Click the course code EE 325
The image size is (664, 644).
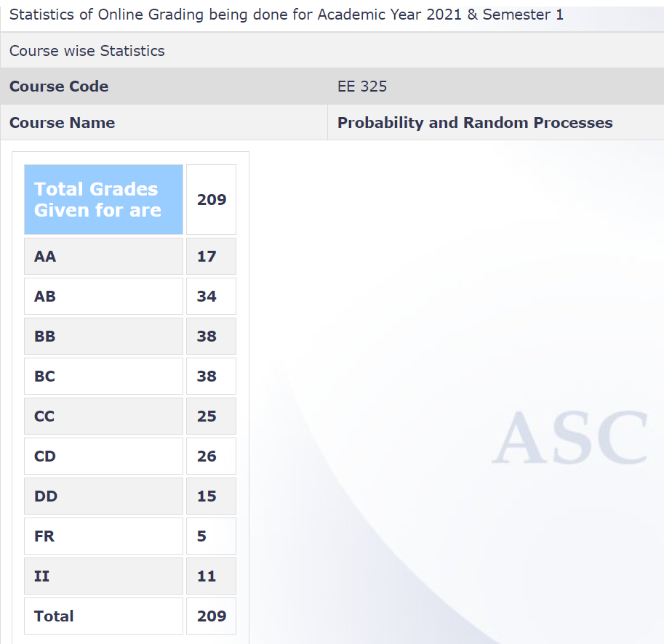coord(362,86)
